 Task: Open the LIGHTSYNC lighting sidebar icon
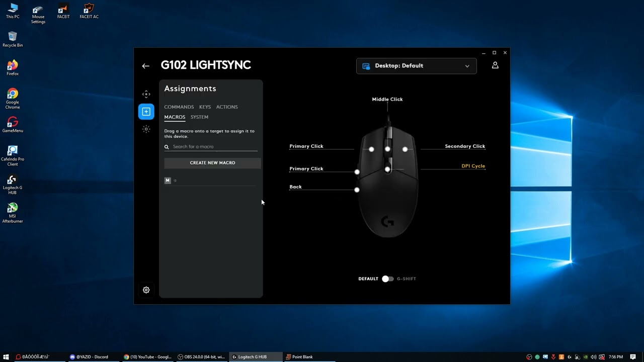(x=146, y=129)
